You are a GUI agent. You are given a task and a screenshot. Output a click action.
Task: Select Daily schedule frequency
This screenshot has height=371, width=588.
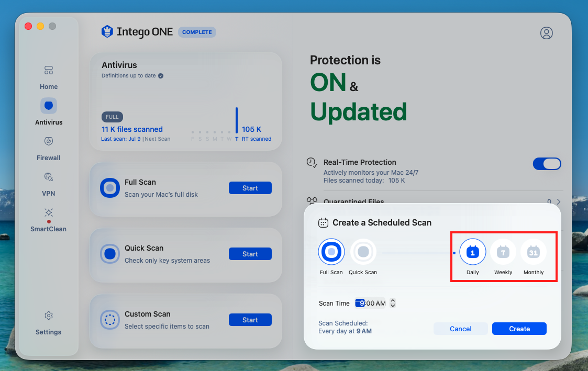[472, 252]
